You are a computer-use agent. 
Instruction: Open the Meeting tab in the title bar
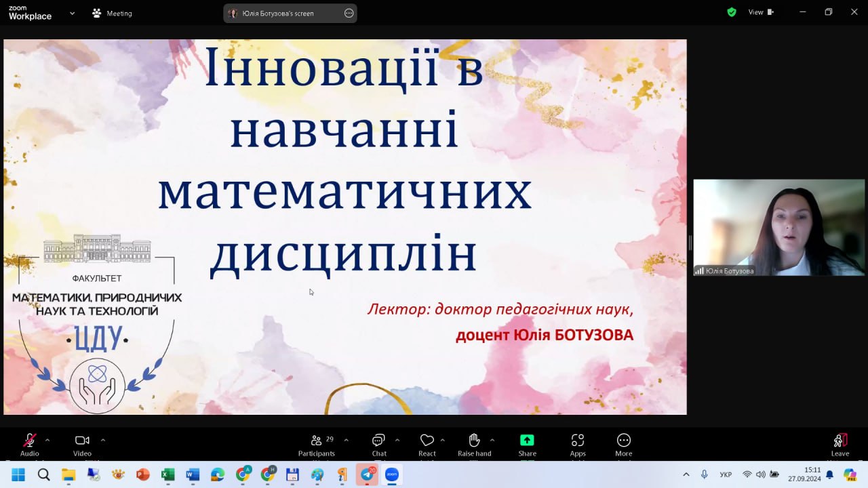113,13
